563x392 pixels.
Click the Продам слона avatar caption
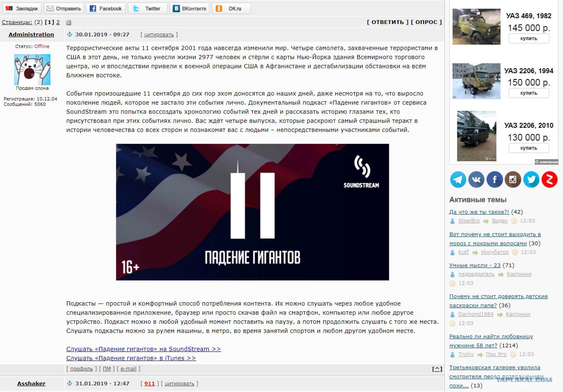point(32,88)
